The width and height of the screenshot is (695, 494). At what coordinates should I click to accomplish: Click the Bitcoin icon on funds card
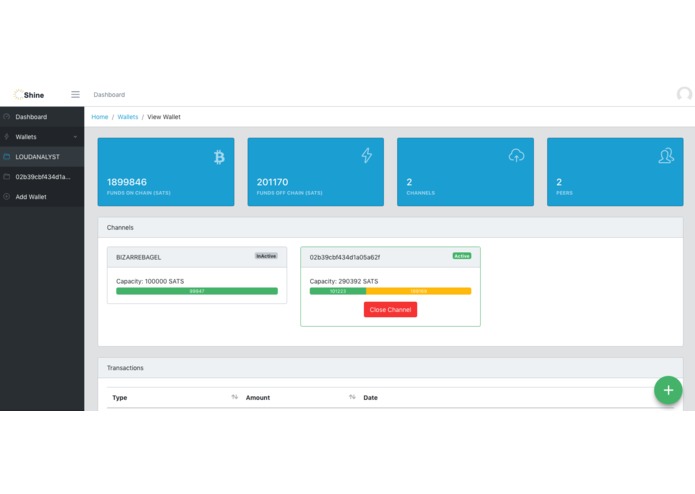pyautogui.click(x=219, y=157)
